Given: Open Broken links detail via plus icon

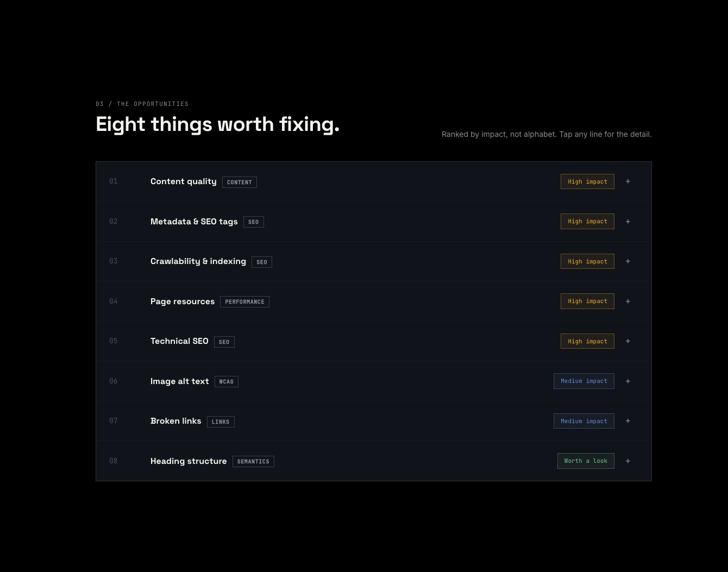Looking at the screenshot, I should point(627,421).
